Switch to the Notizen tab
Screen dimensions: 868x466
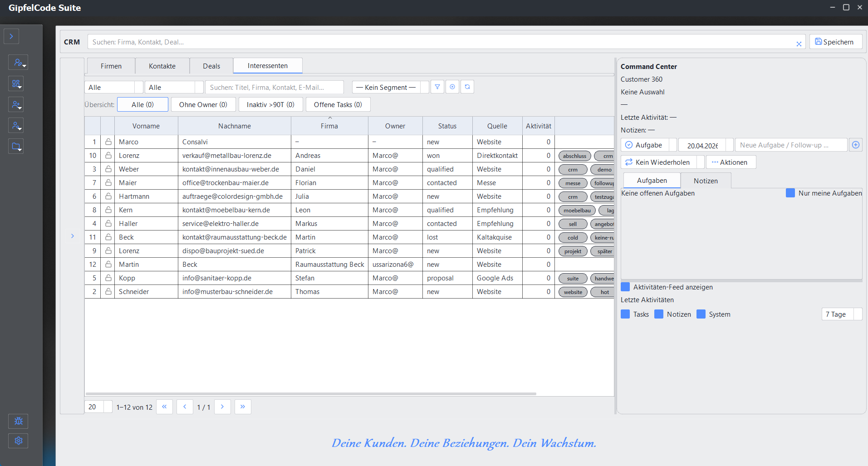tap(706, 181)
